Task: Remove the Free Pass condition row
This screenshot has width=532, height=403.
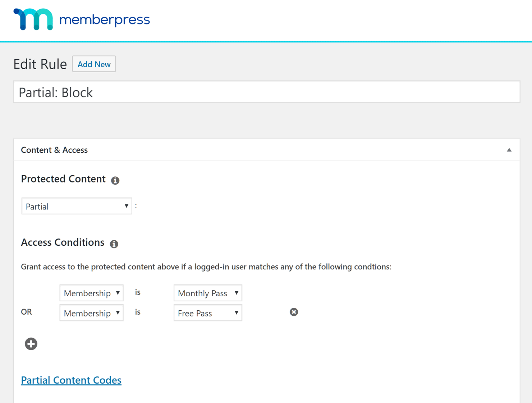Action: pyautogui.click(x=294, y=312)
